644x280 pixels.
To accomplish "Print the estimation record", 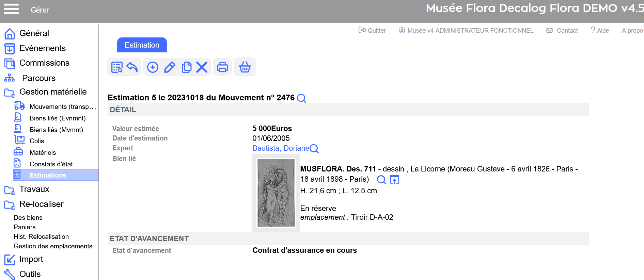I will click(222, 67).
